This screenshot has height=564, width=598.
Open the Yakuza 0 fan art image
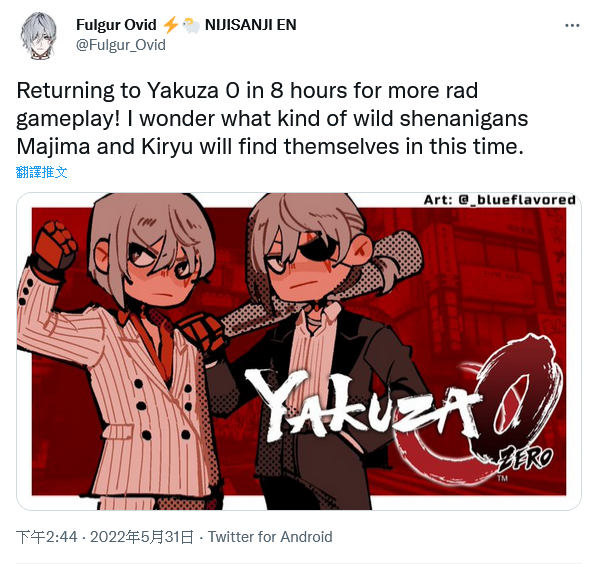(x=299, y=351)
